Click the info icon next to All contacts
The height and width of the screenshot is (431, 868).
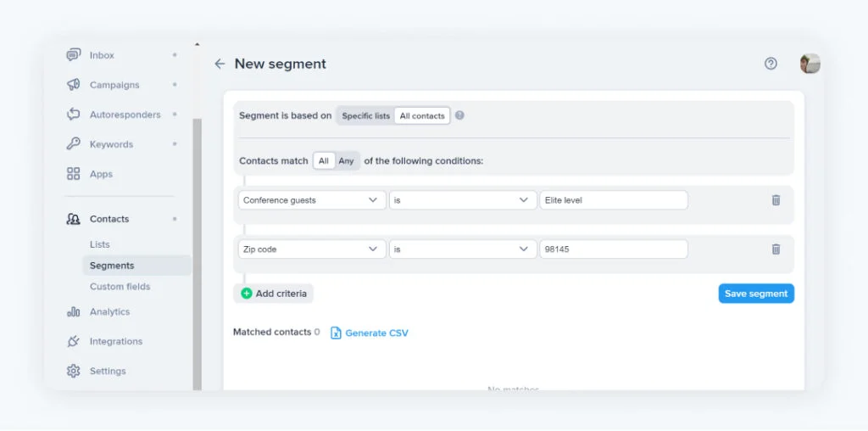click(459, 115)
